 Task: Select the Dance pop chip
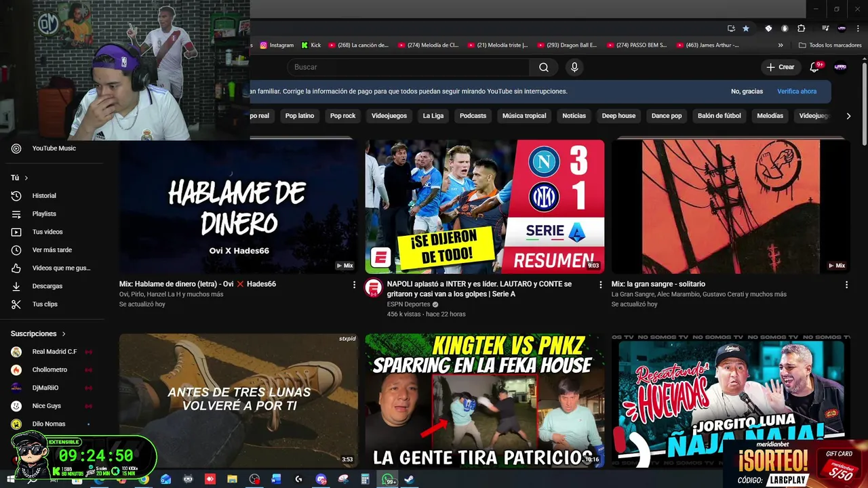point(667,116)
